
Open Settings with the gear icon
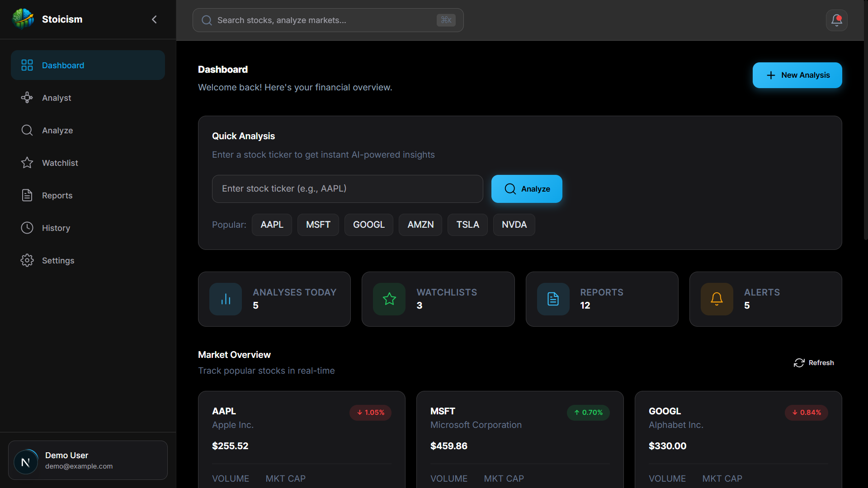27,260
